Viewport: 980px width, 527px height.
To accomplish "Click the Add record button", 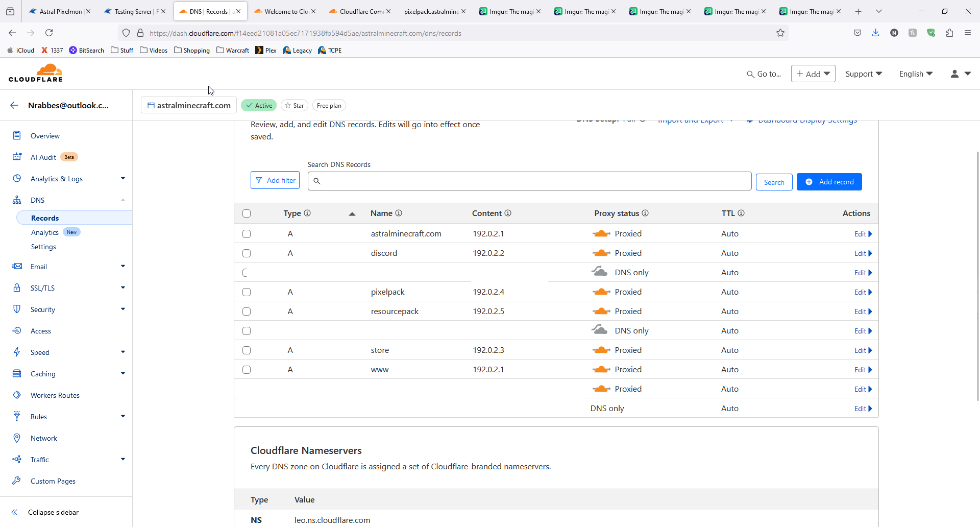I will [x=829, y=182].
